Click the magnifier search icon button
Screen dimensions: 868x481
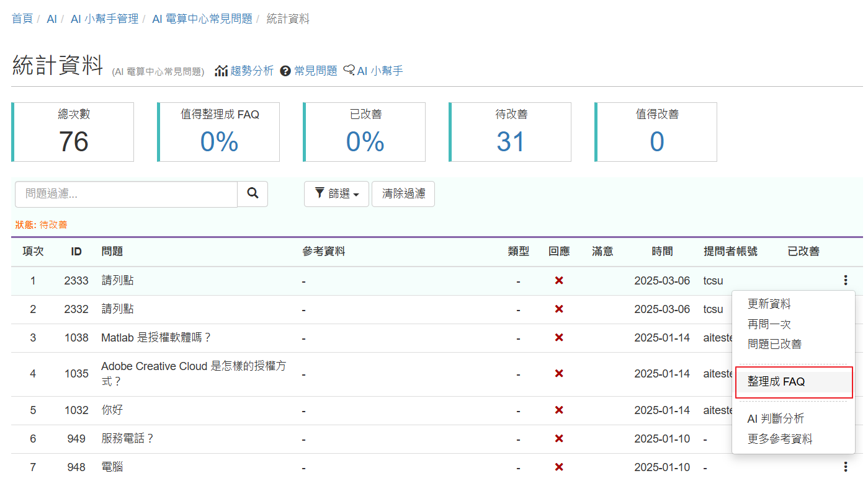(x=253, y=194)
